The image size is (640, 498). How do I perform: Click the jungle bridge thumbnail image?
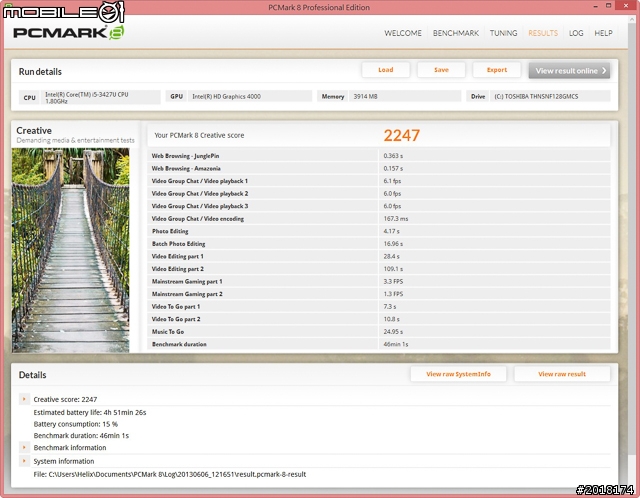(x=71, y=250)
